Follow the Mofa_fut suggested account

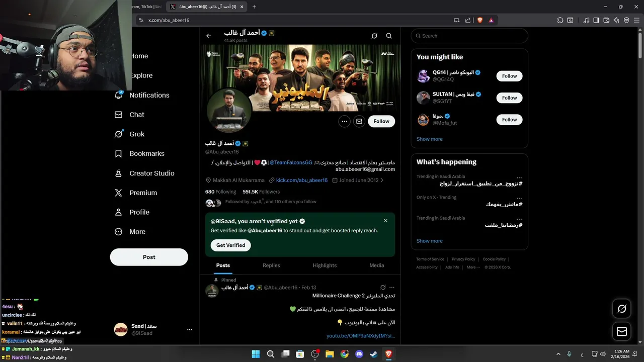[x=509, y=120]
